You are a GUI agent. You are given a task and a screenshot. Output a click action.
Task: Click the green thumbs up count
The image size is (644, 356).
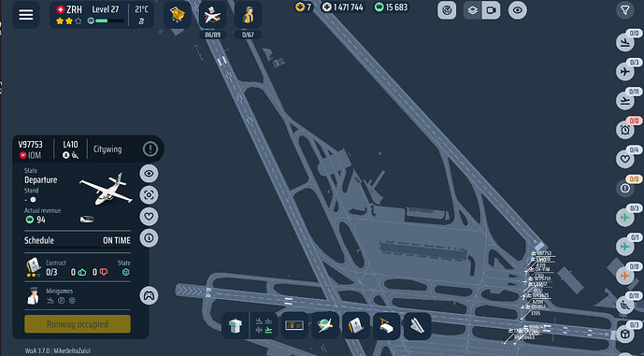click(x=79, y=272)
